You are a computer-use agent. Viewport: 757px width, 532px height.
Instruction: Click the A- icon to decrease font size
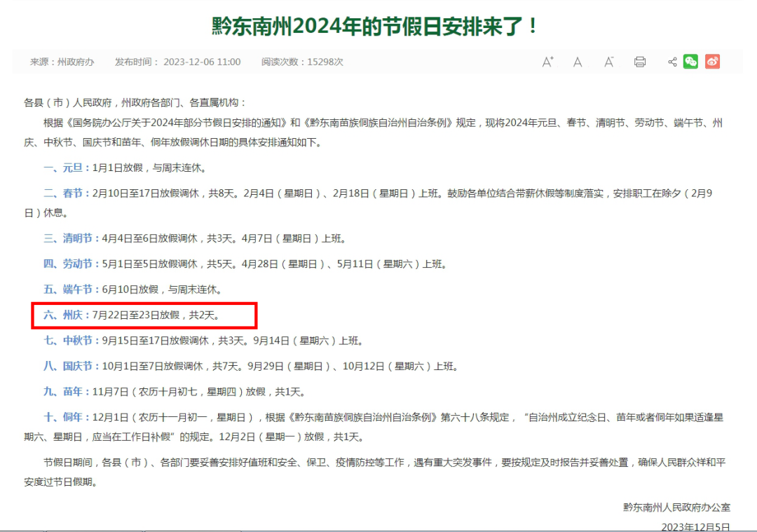(x=608, y=62)
